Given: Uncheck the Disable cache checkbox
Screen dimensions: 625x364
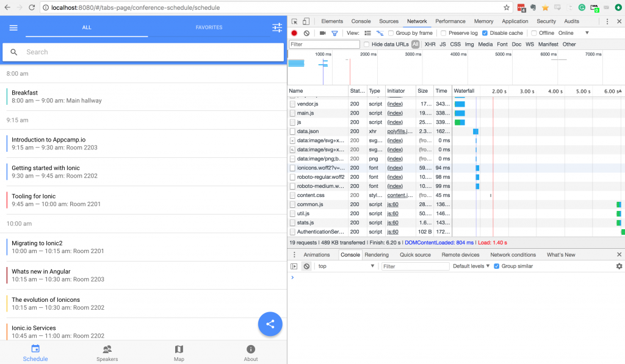Looking at the screenshot, I should point(485,33).
